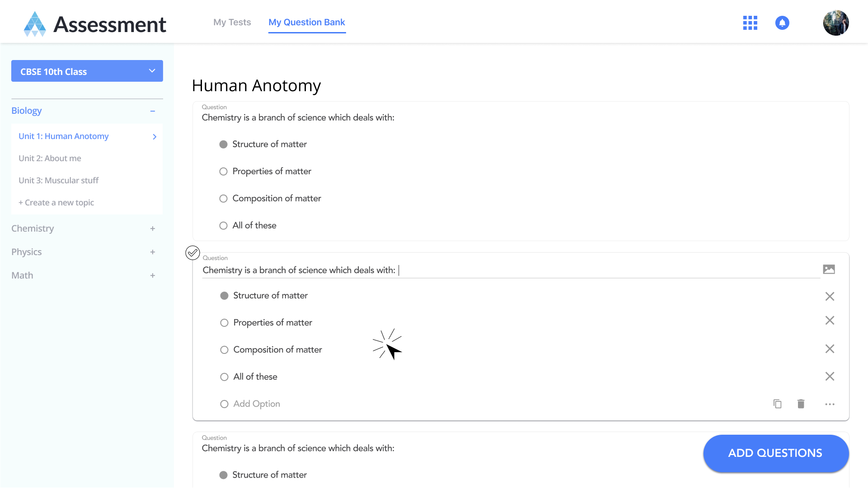
Task: Click the question text input field
Action: point(511,270)
